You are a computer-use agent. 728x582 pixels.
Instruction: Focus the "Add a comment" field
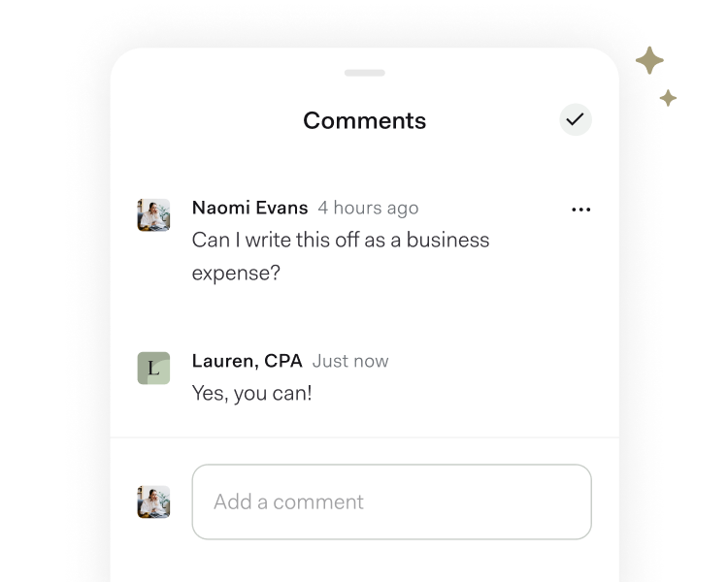tap(391, 501)
